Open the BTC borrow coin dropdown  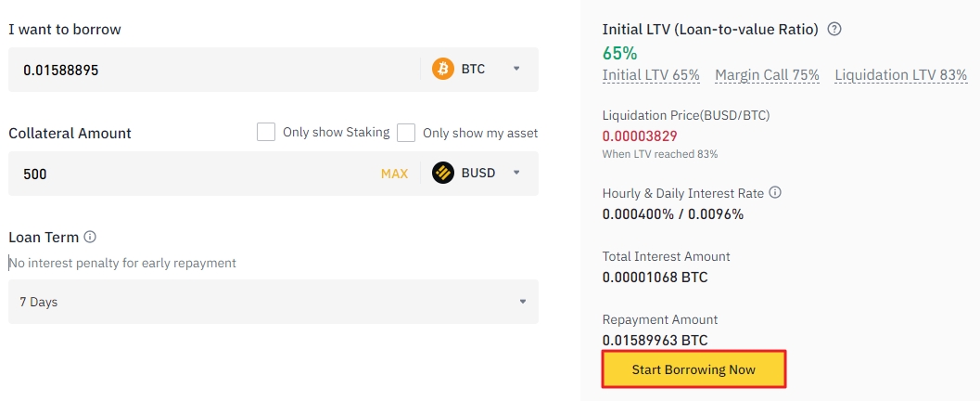click(516, 69)
